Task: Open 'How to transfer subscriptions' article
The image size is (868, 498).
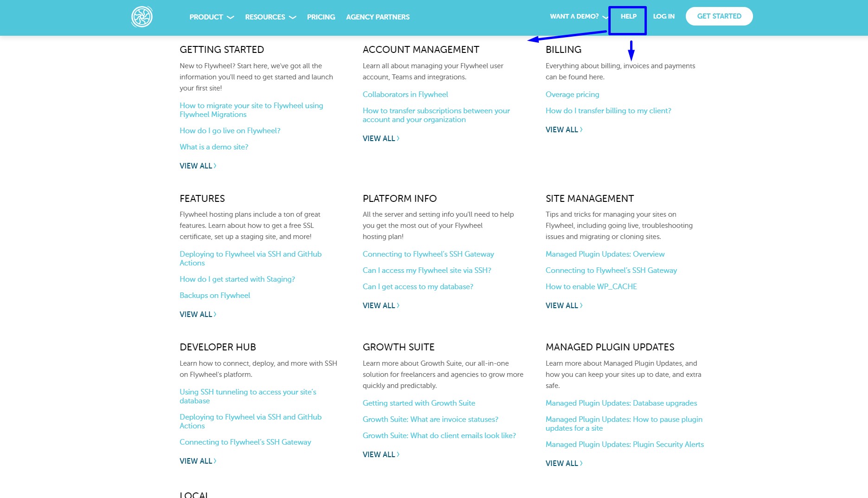Action: click(x=436, y=115)
